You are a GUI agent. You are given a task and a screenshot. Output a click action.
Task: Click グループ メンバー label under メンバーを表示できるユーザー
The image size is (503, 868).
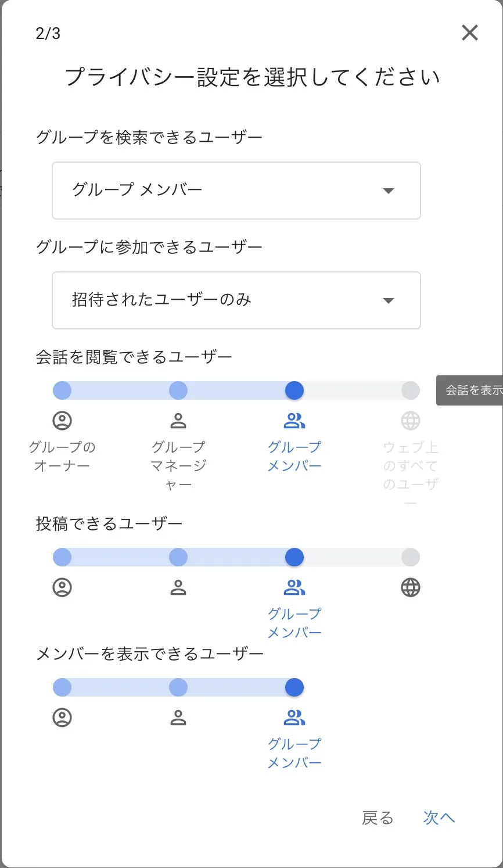[x=294, y=753]
